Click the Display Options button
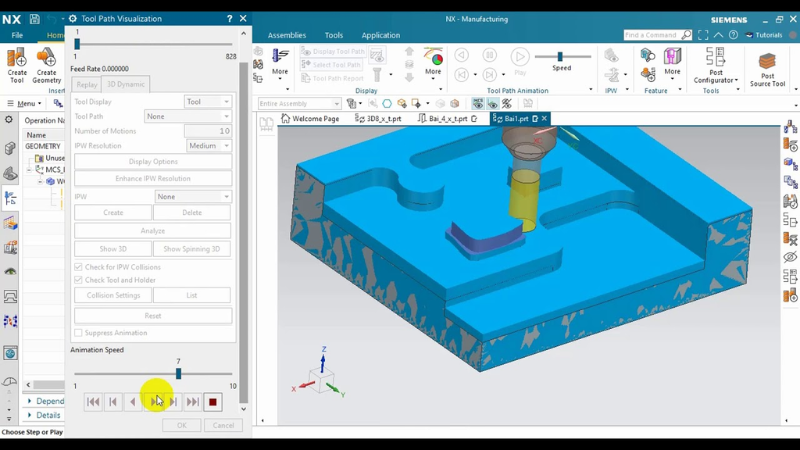 (x=153, y=162)
